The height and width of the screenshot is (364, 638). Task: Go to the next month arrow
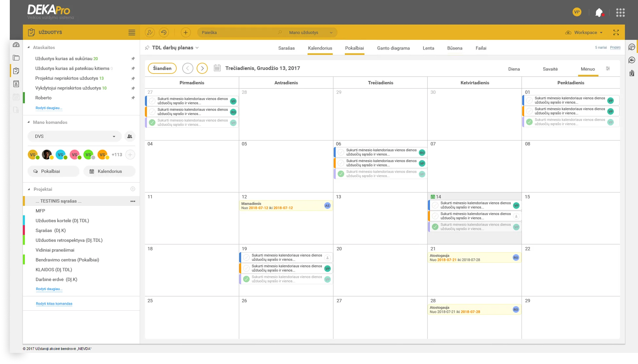(x=202, y=68)
